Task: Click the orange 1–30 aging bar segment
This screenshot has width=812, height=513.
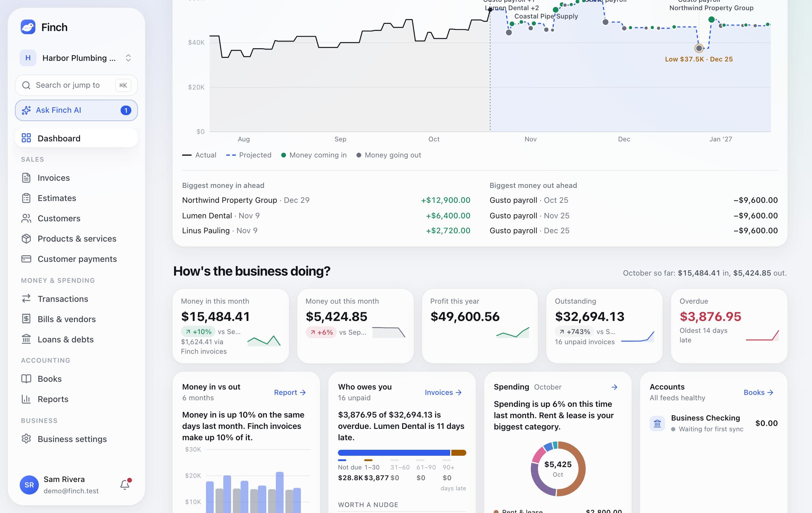Action: point(459,453)
